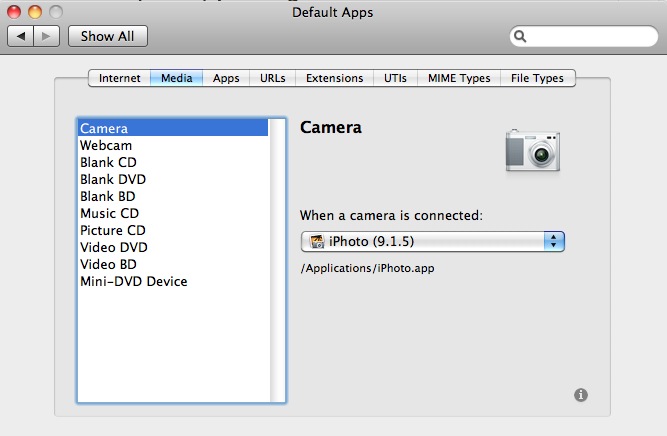Go to the File Types tab
667x436 pixels.
[x=537, y=78]
